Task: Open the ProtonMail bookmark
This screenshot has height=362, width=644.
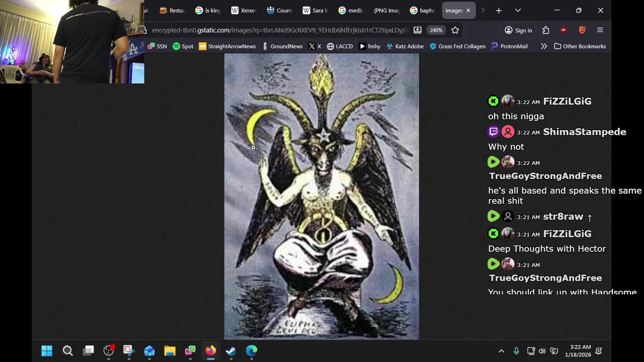Action: 509,46
